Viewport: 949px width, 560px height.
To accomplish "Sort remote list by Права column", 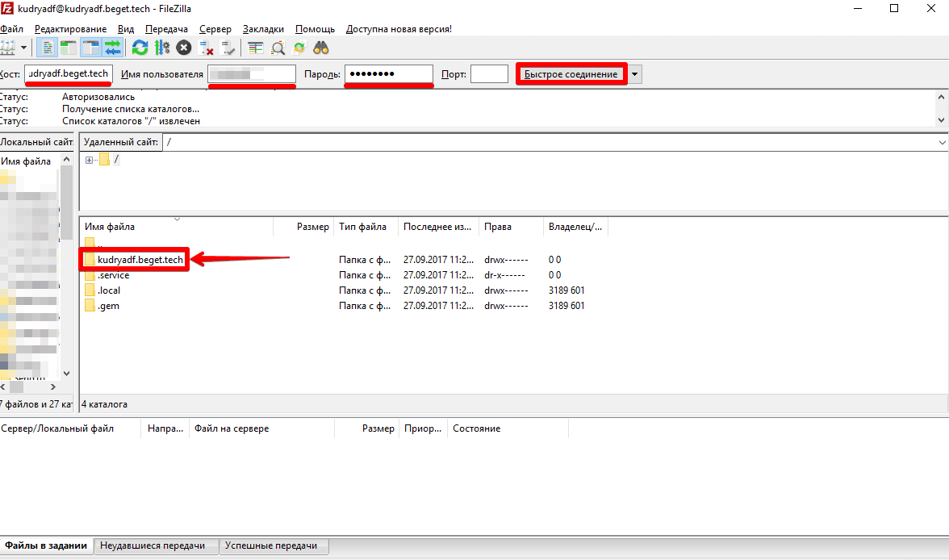I will tap(512, 227).
